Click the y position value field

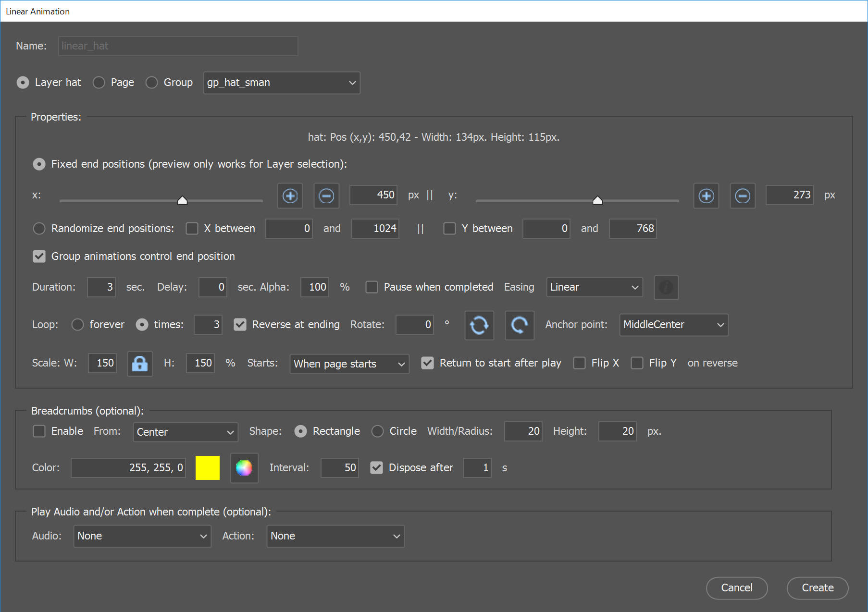coord(790,195)
